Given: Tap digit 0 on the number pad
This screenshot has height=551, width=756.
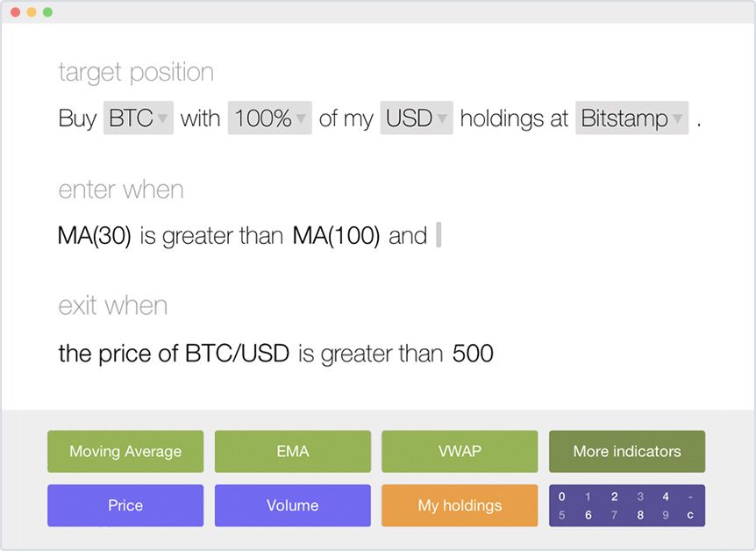Looking at the screenshot, I should click(561, 497).
